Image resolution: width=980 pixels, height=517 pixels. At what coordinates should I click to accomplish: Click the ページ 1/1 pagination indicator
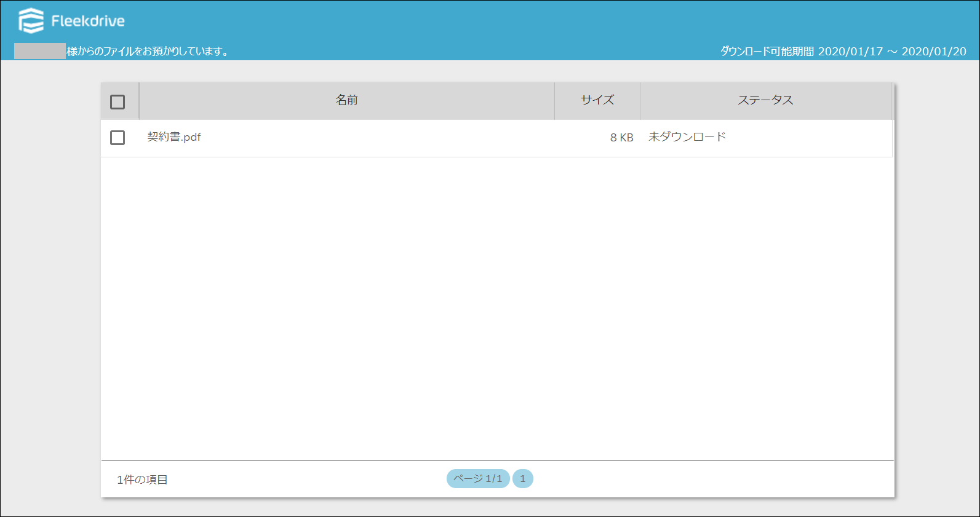[x=478, y=478]
